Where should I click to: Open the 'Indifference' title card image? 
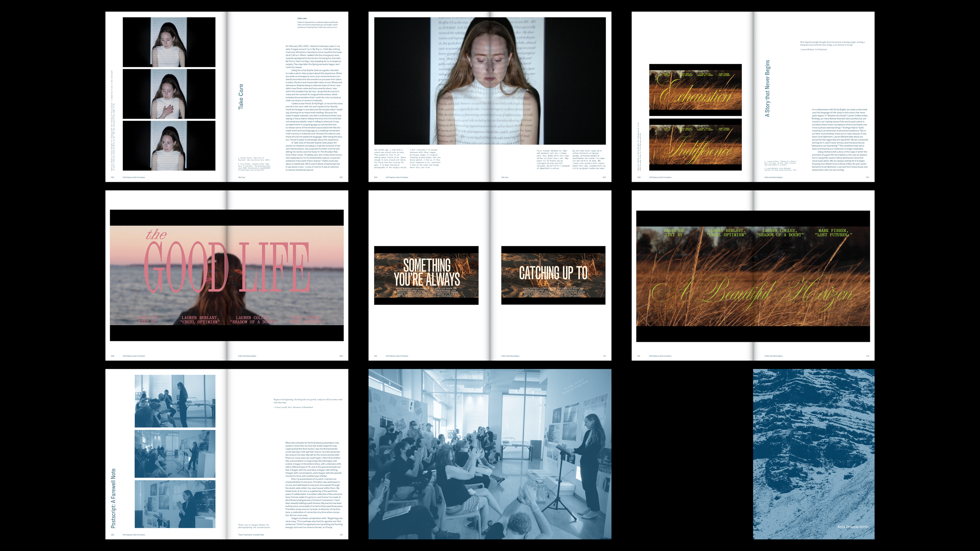695,144
